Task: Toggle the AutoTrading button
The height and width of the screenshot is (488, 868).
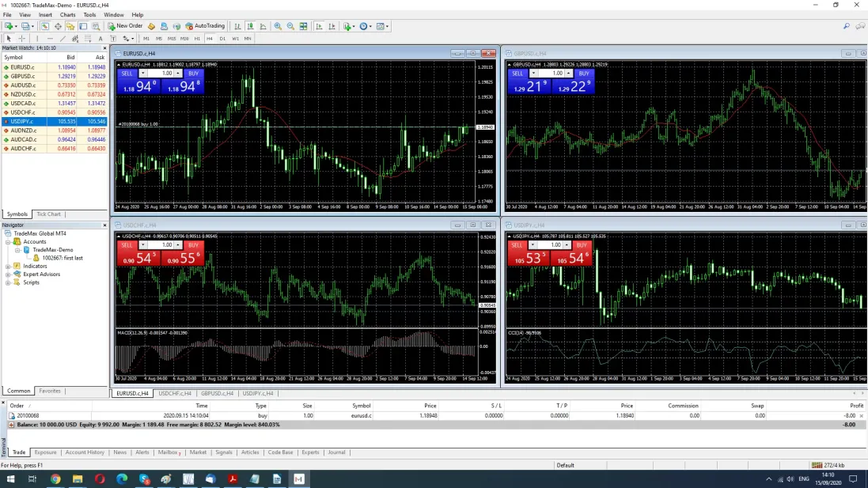Action: coord(205,26)
